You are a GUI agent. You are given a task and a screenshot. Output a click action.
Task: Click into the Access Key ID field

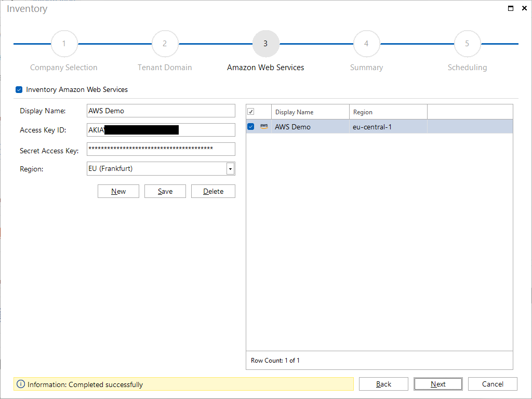[x=161, y=130]
